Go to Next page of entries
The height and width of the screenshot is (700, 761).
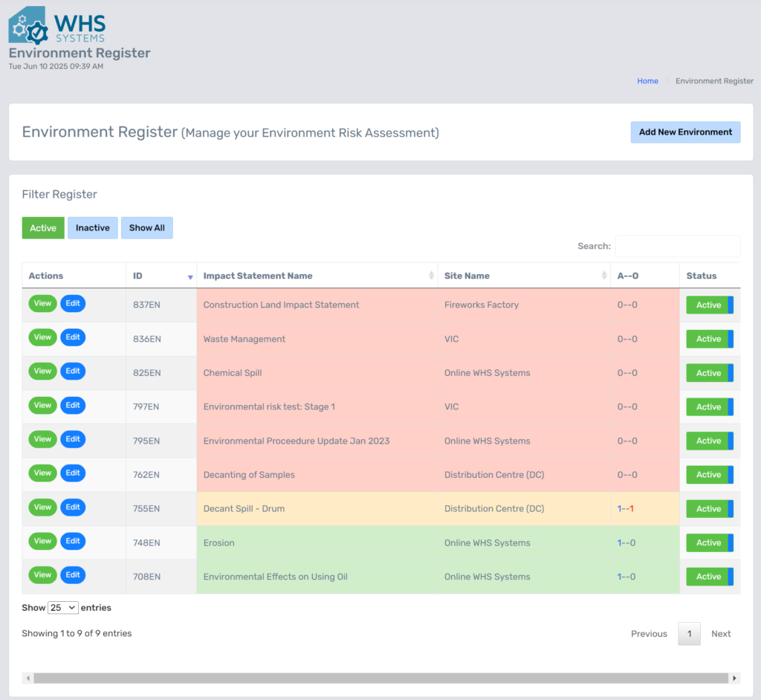721,634
